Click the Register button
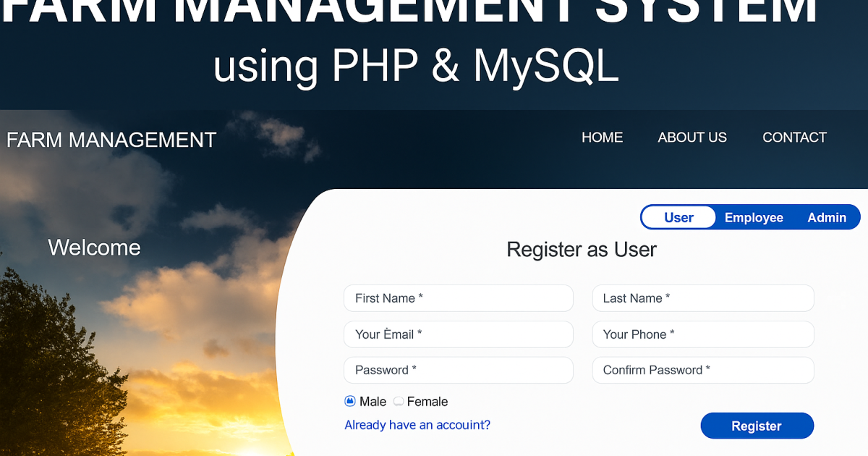The image size is (868, 456). pyautogui.click(x=757, y=426)
